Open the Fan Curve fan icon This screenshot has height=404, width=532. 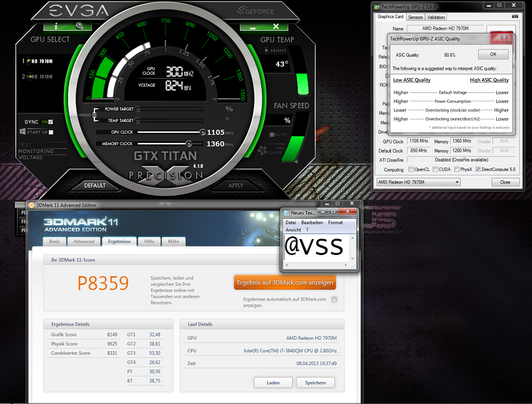click(x=262, y=150)
